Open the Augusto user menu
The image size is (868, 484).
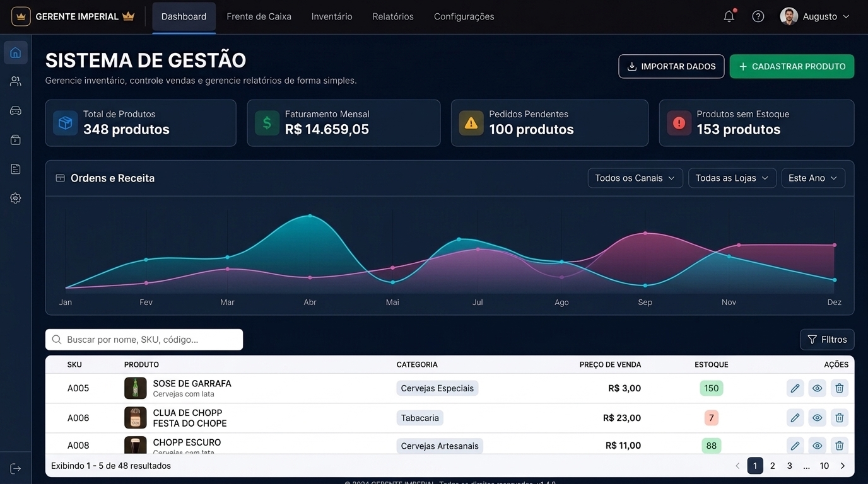(x=815, y=16)
